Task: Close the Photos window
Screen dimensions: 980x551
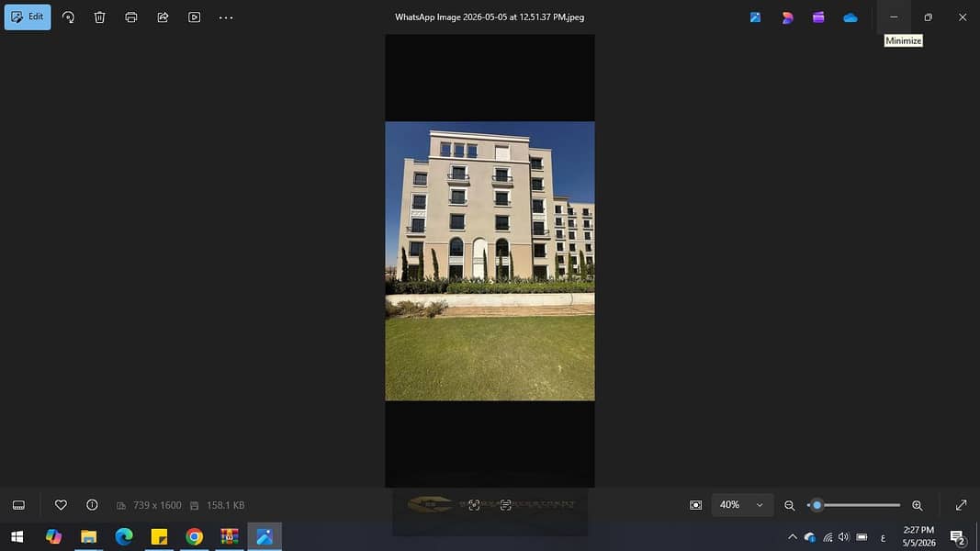Action: tap(963, 17)
